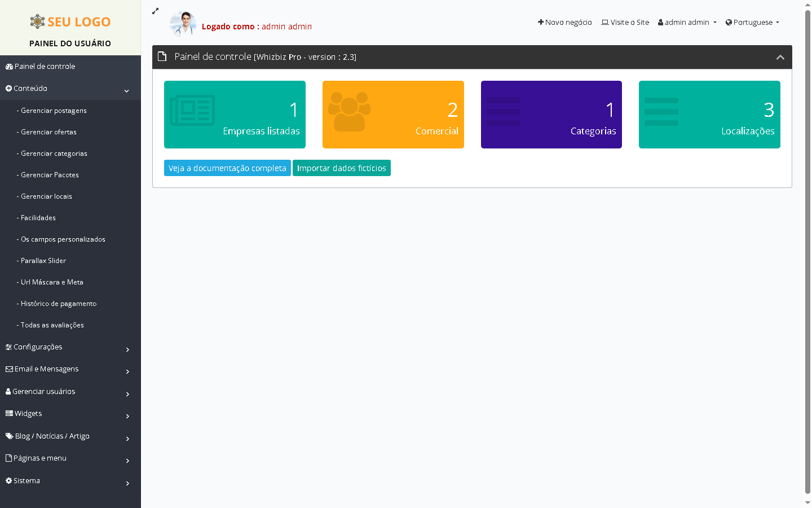The image size is (812, 508).
Task: Click the list icon on Categorias card
Action: pyautogui.click(x=504, y=112)
